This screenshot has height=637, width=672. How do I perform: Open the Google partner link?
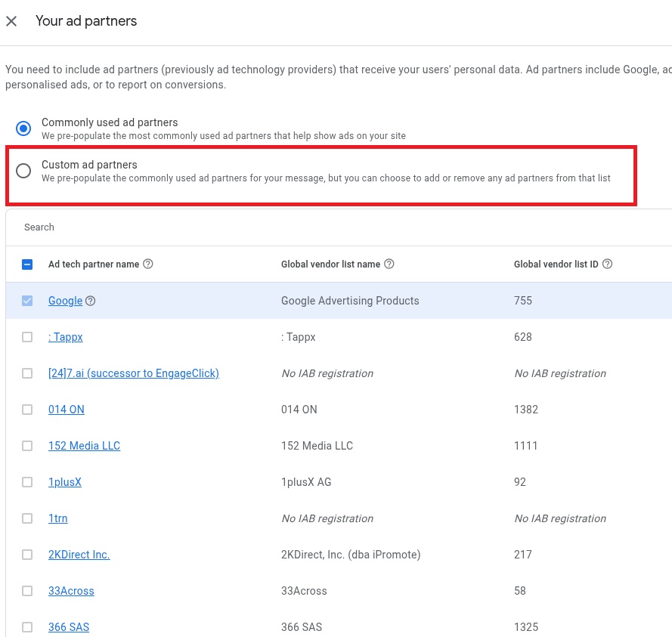[x=65, y=301]
